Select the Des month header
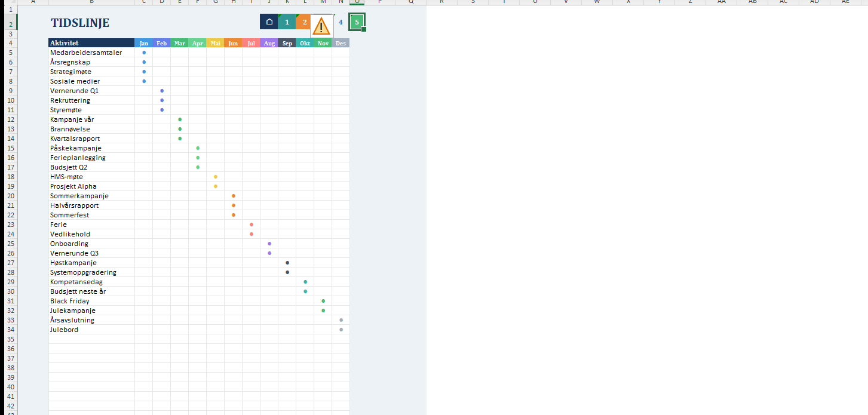The width and height of the screenshot is (868, 415). coord(341,43)
